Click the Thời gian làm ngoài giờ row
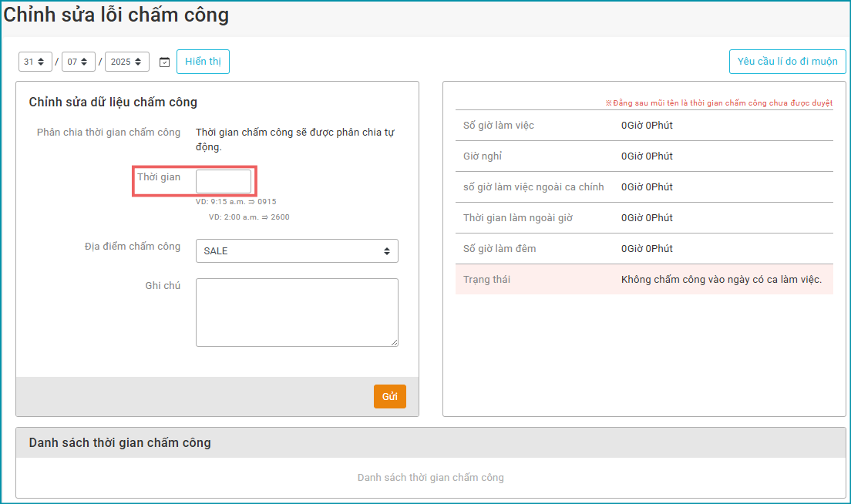This screenshot has width=851, height=504. pyautogui.click(x=644, y=218)
